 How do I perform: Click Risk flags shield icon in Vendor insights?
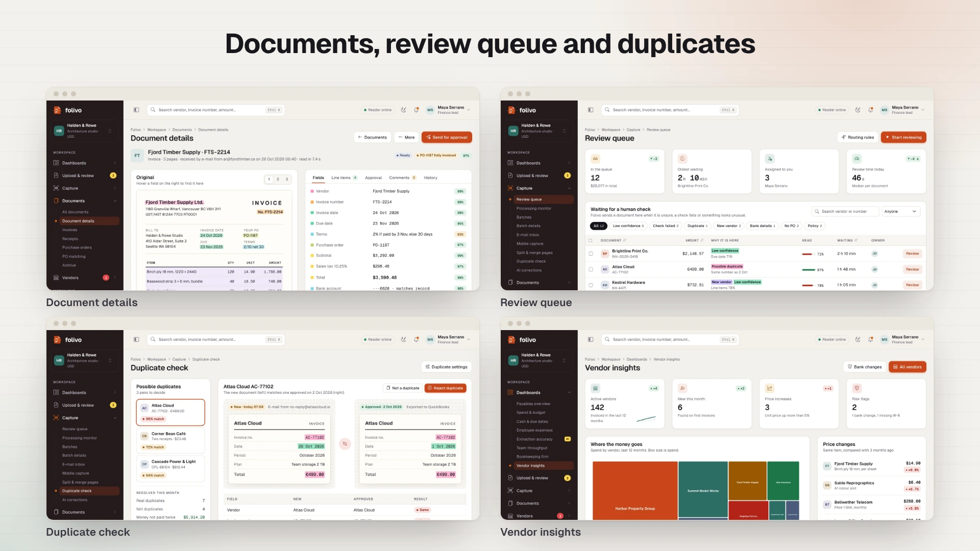click(857, 388)
